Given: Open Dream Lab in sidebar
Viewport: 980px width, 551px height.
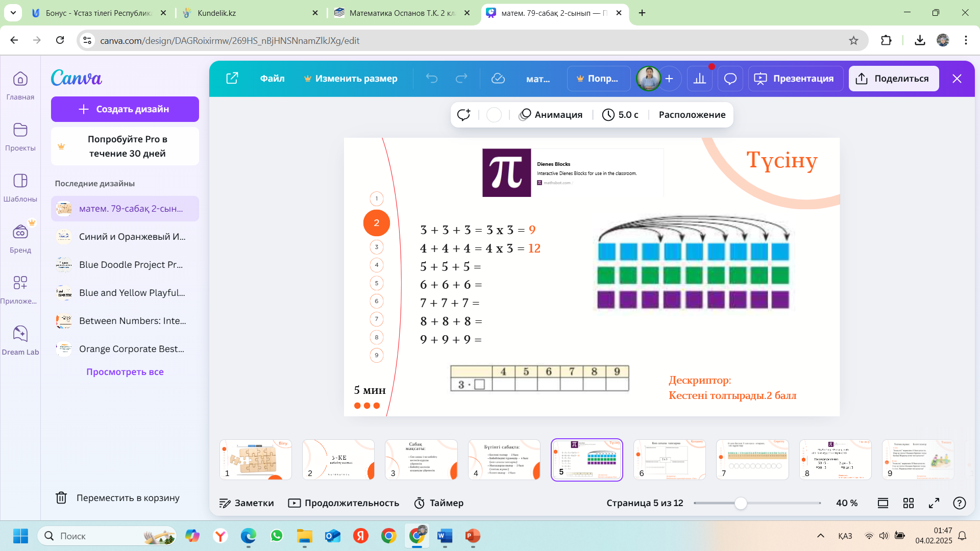Looking at the screenshot, I should click(20, 340).
